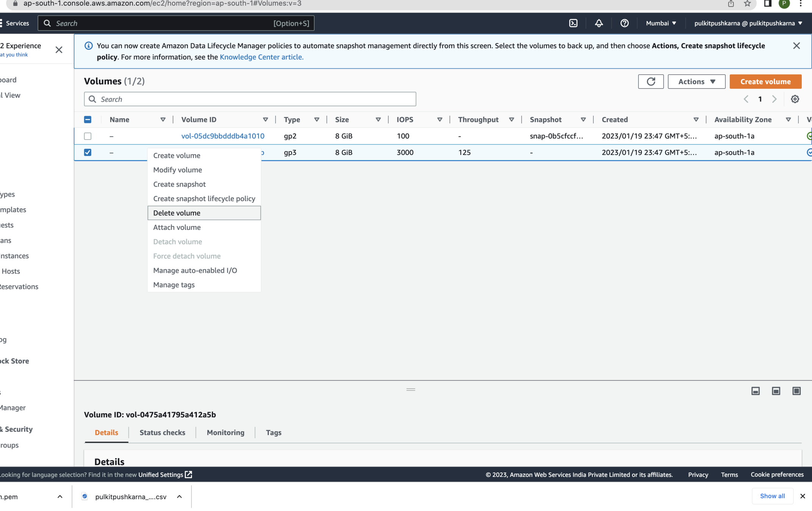Dismiss the Data Lifecycle Manager info banner
Screen dimensions: 812x511
coord(796,46)
